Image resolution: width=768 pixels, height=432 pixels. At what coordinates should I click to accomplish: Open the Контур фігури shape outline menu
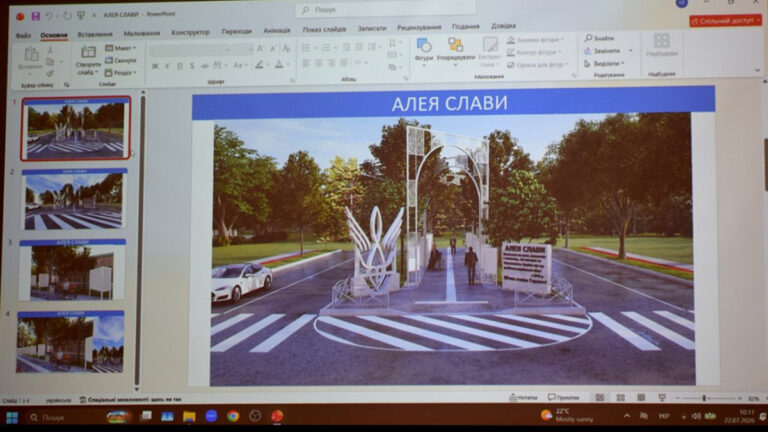(534, 52)
